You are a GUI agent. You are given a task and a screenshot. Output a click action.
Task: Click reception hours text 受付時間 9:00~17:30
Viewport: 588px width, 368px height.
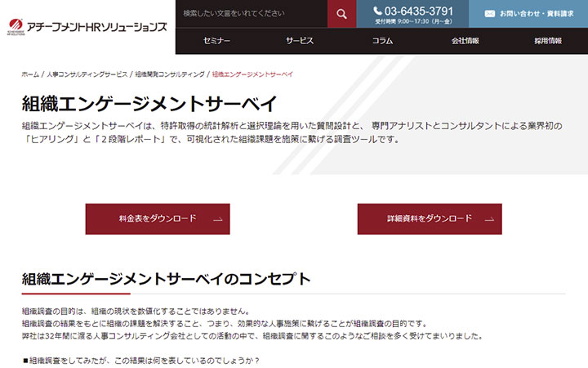[x=413, y=21]
